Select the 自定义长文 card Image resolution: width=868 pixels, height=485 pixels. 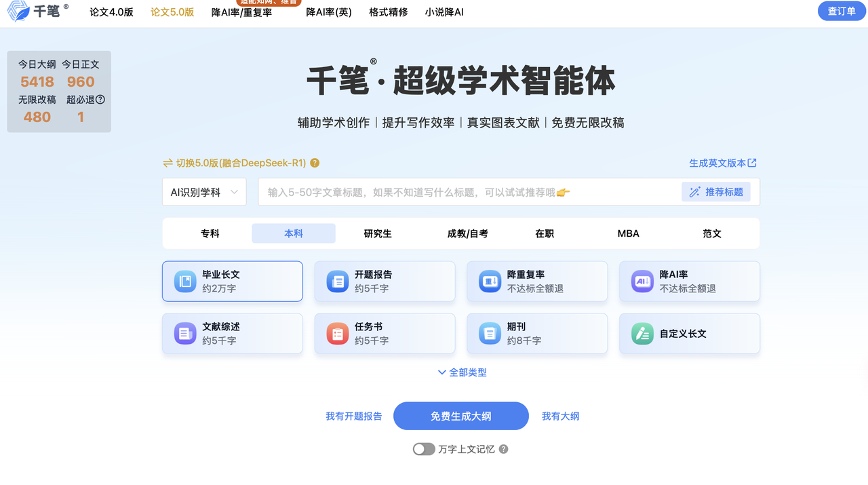[690, 334]
